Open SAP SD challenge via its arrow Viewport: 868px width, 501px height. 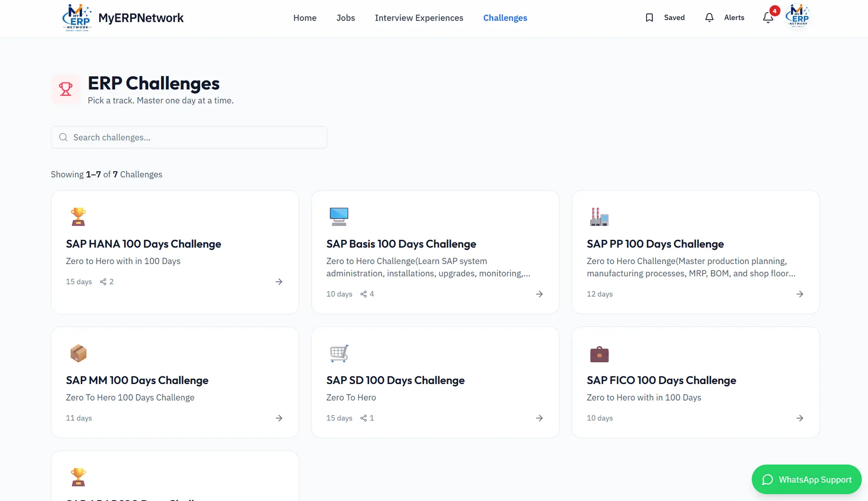tap(540, 418)
